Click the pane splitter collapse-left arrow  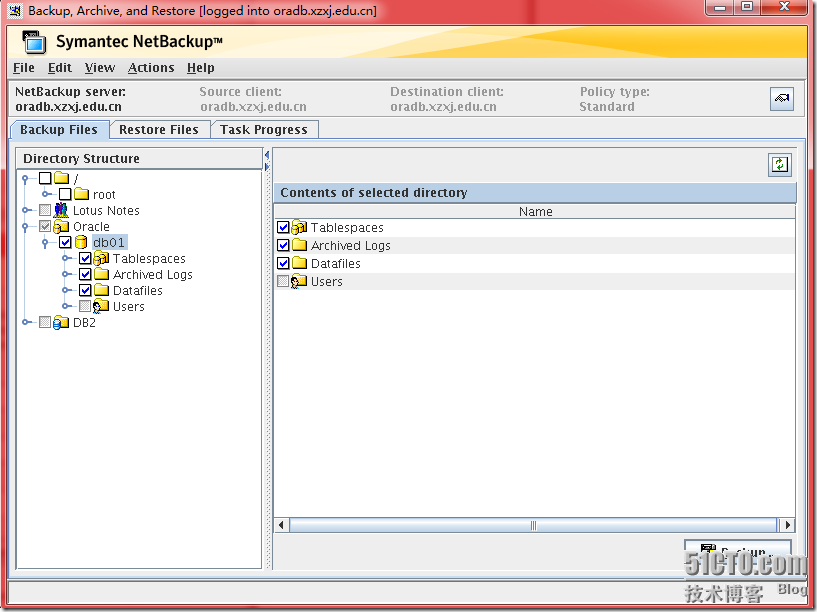pyautogui.click(x=267, y=155)
